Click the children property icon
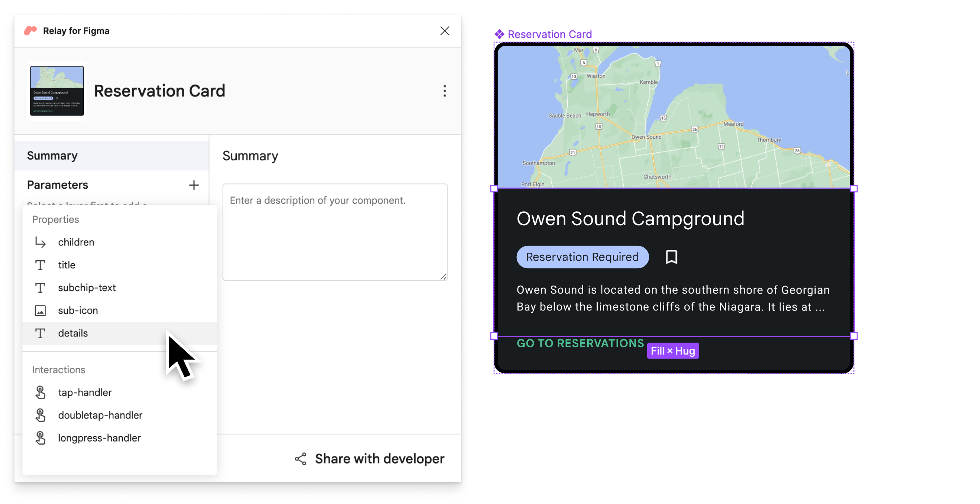980x504 pixels. point(40,242)
